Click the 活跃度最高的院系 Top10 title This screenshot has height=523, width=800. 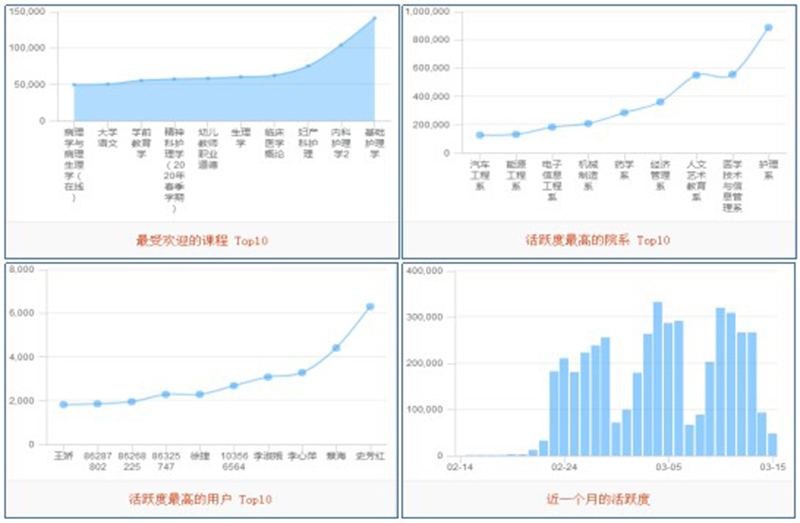597,240
